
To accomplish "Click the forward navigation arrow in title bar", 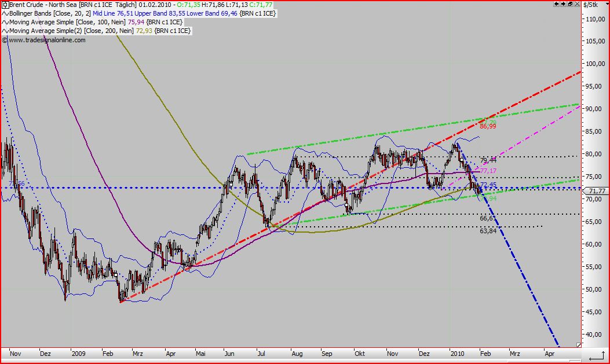I will click(x=564, y=4).
